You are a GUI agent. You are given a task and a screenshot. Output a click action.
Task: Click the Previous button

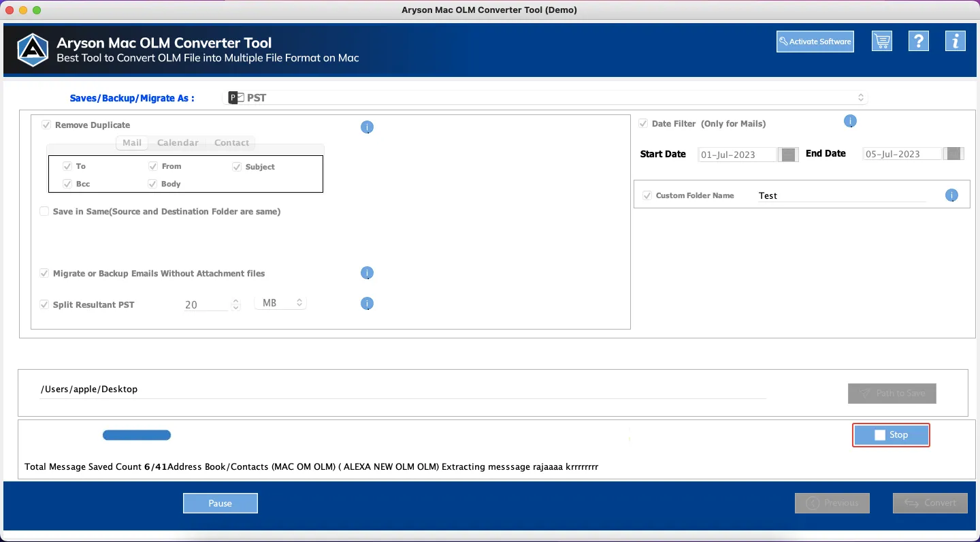pos(832,503)
